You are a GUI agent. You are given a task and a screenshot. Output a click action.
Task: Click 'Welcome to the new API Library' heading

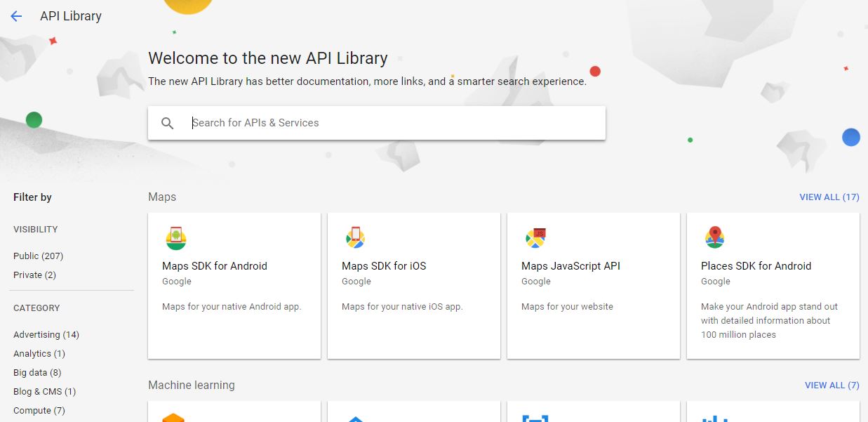tap(268, 58)
